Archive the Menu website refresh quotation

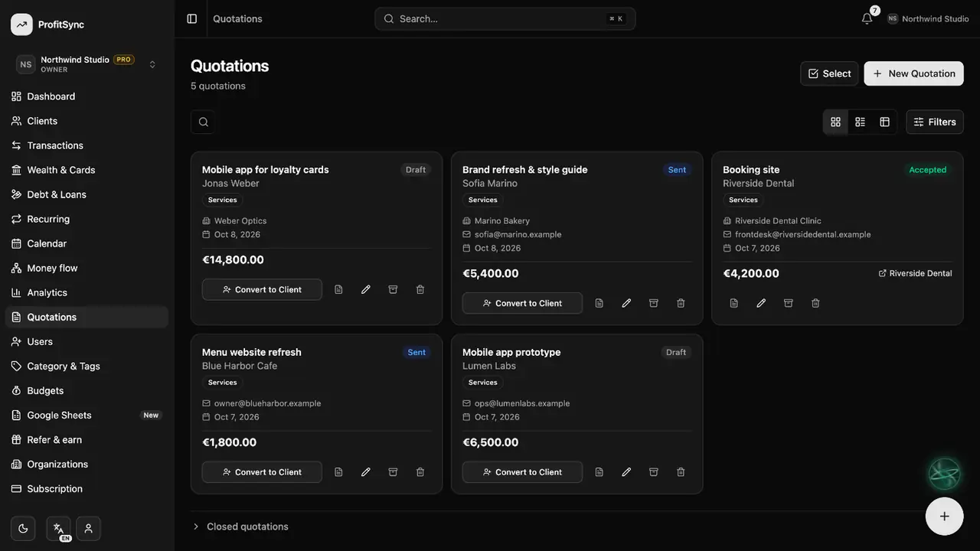(393, 472)
